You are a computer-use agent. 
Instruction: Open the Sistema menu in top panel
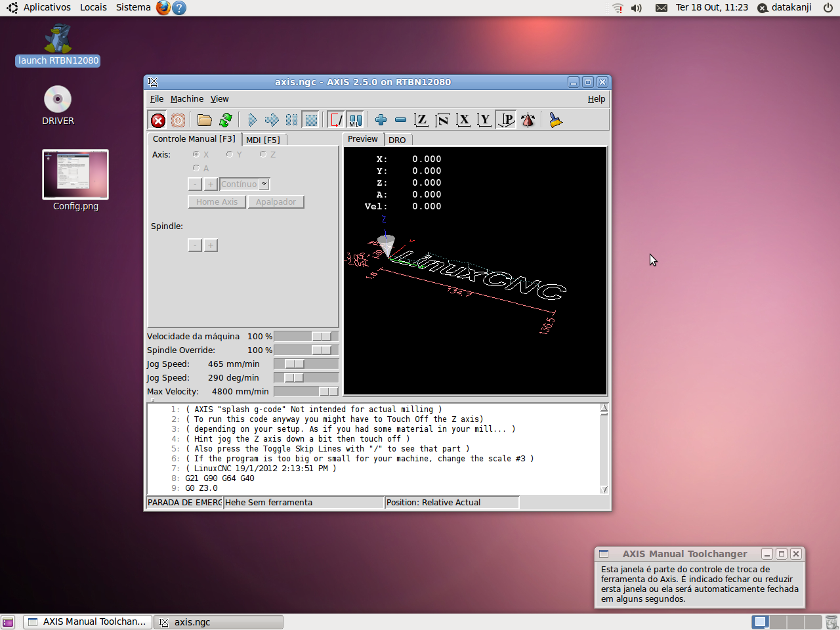click(x=133, y=7)
